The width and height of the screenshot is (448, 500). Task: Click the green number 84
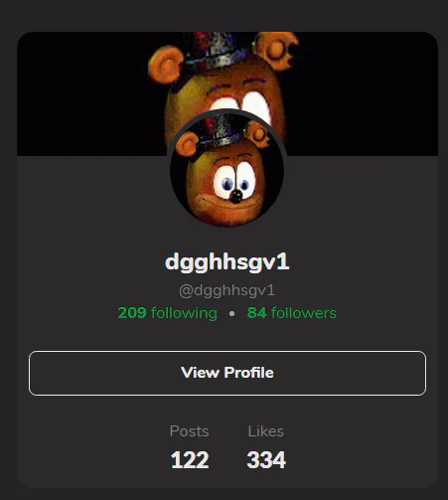[256, 313]
